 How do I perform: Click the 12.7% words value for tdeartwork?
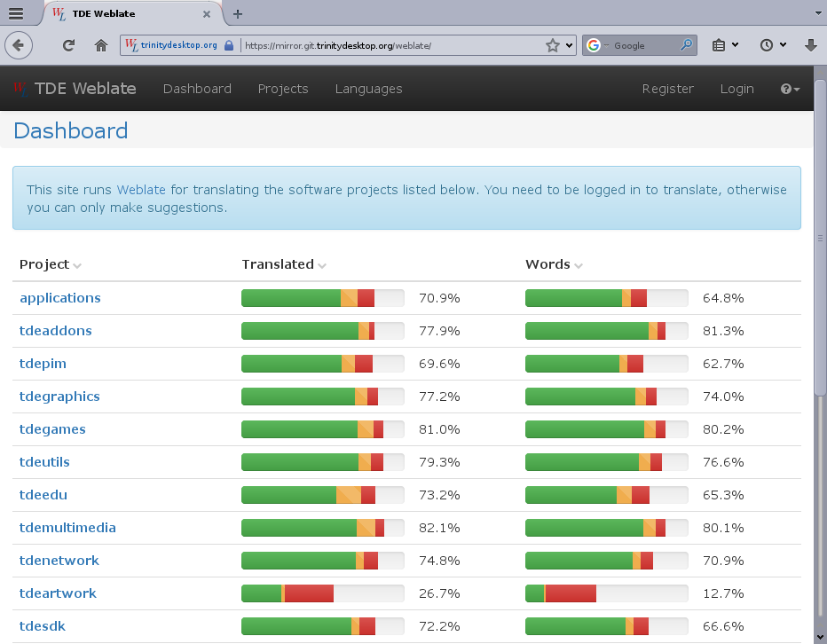[x=723, y=593]
